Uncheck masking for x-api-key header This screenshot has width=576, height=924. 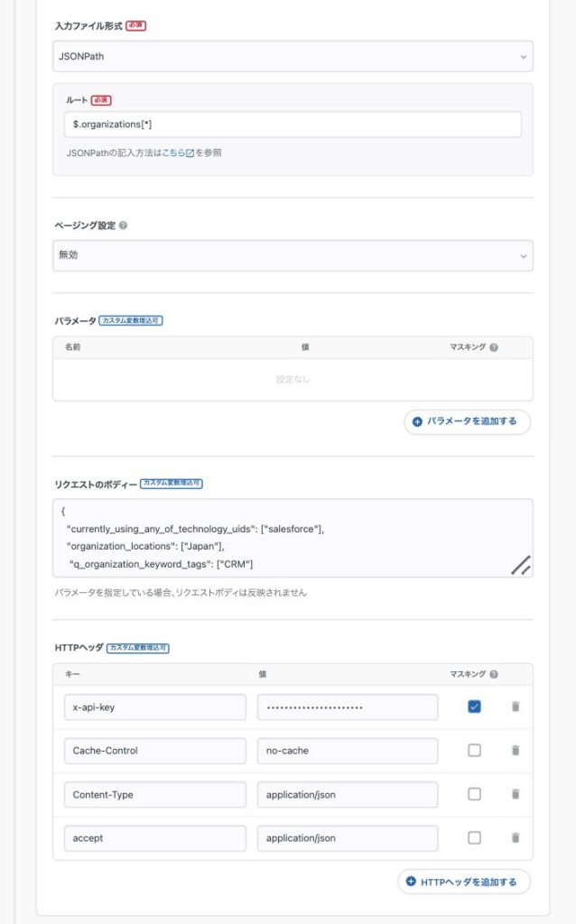474,707
